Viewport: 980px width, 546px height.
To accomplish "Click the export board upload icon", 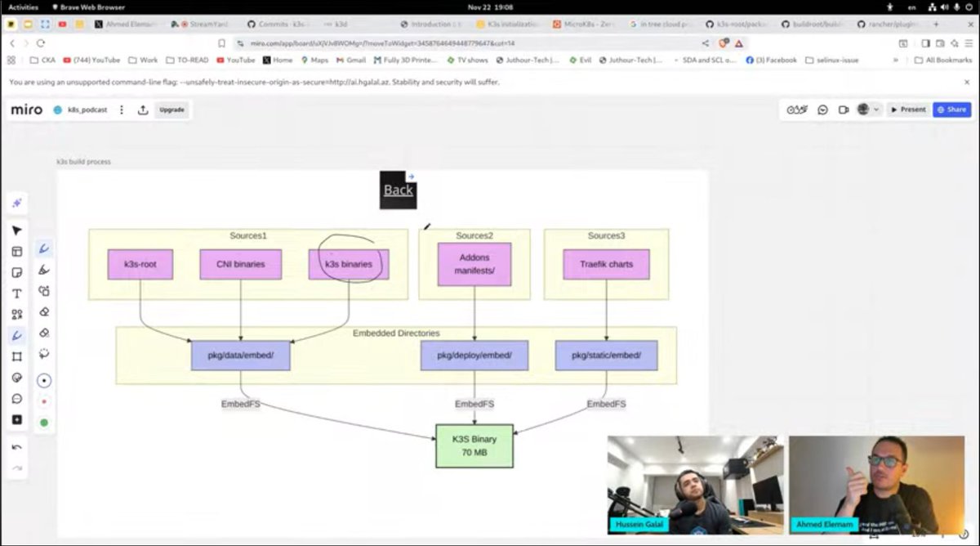I will 143,110.
